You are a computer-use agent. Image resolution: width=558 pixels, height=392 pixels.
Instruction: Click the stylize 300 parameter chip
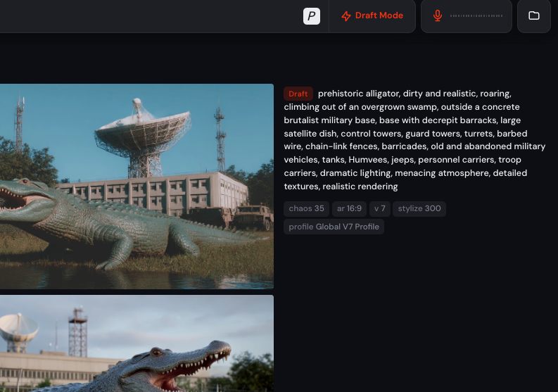419,208
